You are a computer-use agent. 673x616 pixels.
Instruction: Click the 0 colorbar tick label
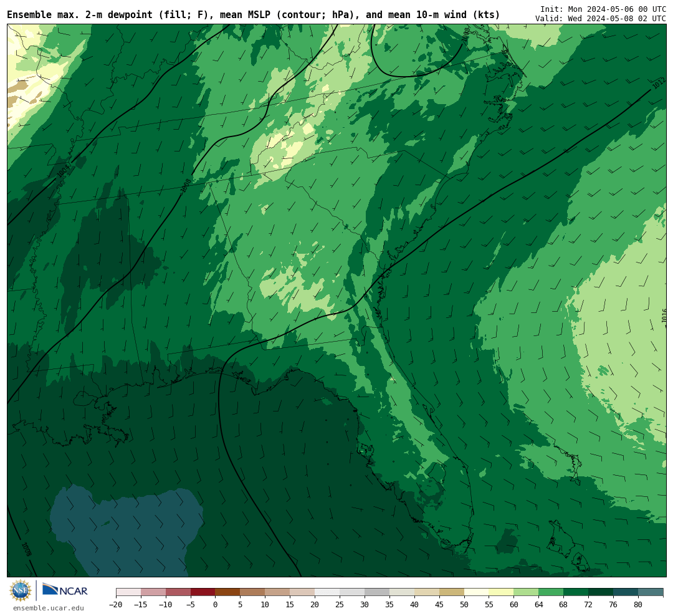coord(216,605)
